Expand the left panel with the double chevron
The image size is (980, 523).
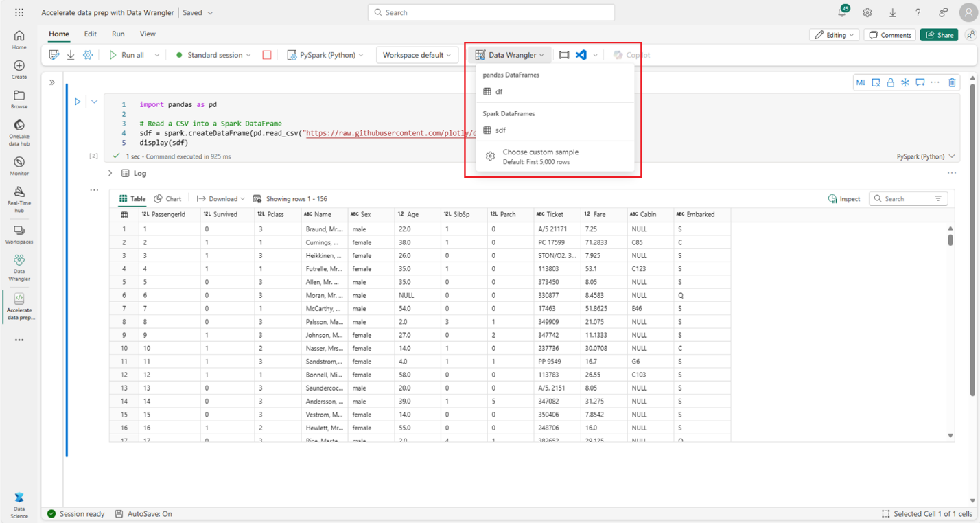click(52, 82)
